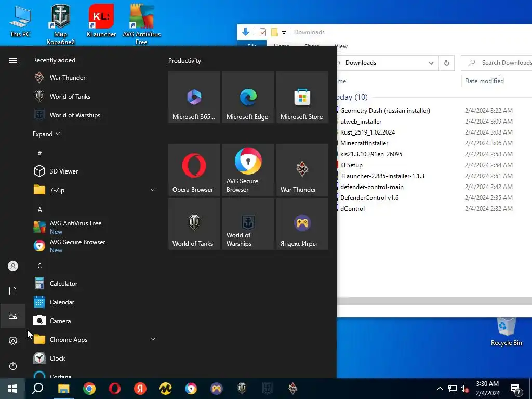Screen dimensions: 532x399
Task: Select the Мир Кораблей desktop shortcut
Action: tap(61, 24)
